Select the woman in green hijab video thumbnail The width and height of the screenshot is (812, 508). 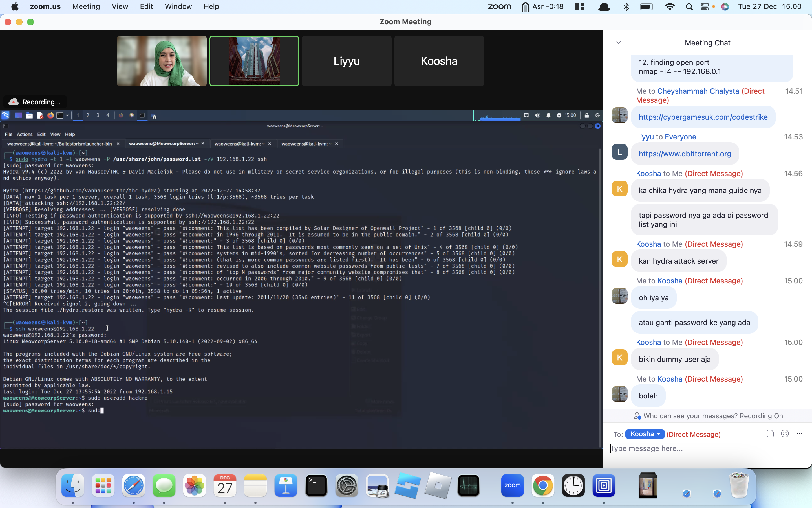click(162, 61)
